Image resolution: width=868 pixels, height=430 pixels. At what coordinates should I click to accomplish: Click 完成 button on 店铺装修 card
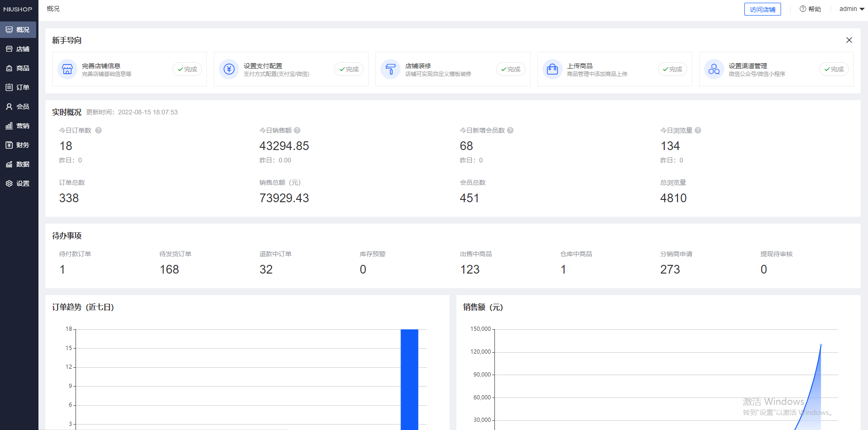[510, 69]
